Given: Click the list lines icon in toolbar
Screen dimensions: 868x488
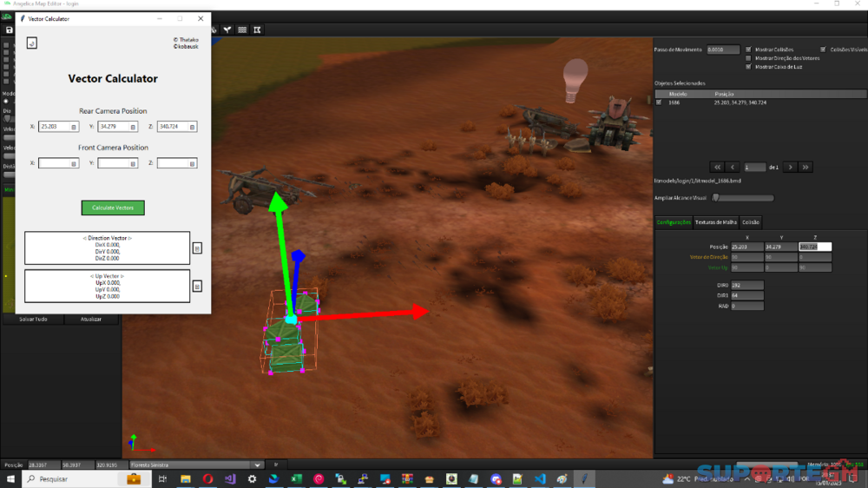Looking at the screenshot, I should [x=242, y=30].
